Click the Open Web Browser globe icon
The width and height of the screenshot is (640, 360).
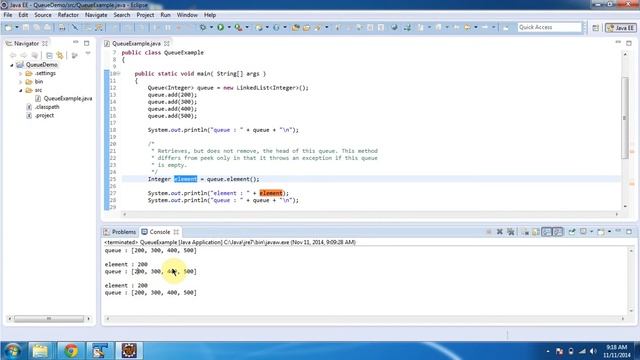(394, 27)
